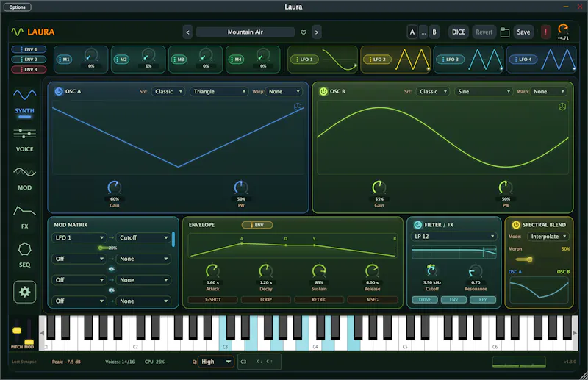Open settings with the gear icon
Screen dimensions: 588x380
[x=24, y=292]
